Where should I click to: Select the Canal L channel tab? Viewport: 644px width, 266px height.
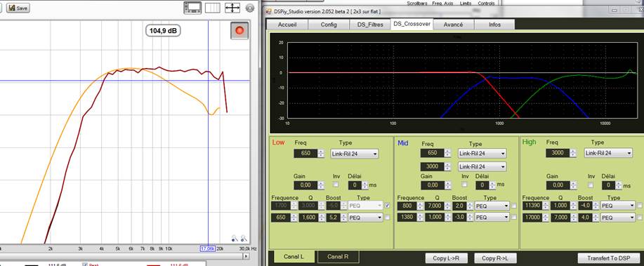(x=294, y=257)
